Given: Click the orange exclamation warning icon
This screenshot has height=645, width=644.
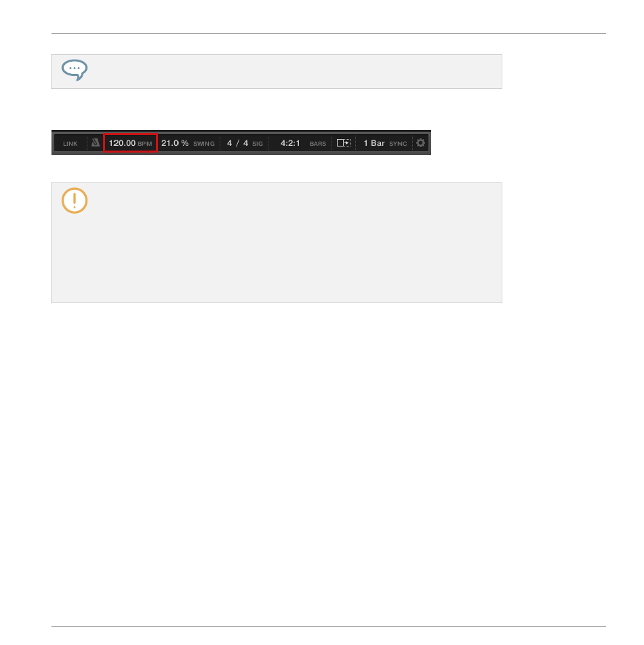Looking at the screenshot, I should coord(75,201).
